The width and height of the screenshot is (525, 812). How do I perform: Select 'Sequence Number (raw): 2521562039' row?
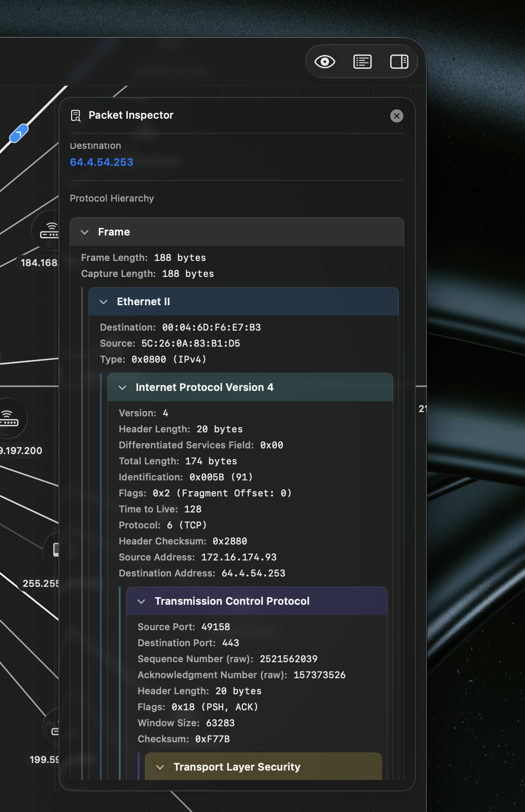[x=228, y=659]
